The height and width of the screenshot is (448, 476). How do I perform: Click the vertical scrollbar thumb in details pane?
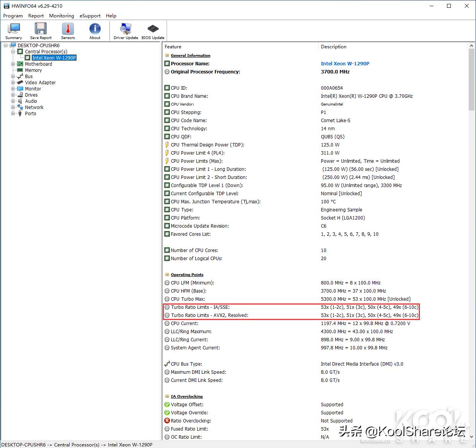click(471, 79)
